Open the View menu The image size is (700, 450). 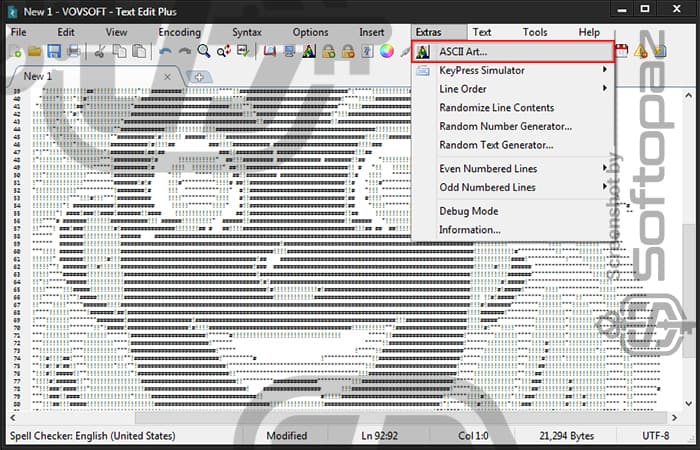coord(117,32)
